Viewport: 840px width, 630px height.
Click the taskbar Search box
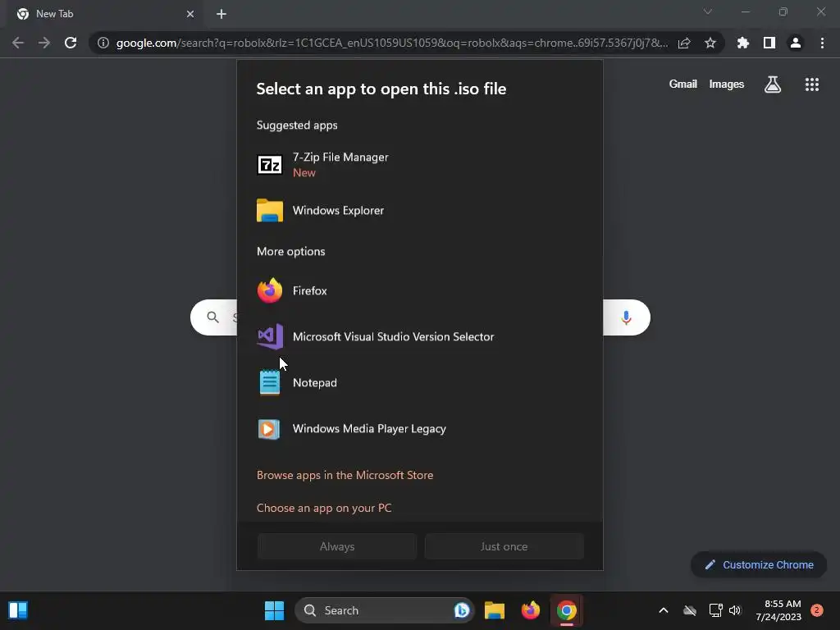[x=385, y=610]
